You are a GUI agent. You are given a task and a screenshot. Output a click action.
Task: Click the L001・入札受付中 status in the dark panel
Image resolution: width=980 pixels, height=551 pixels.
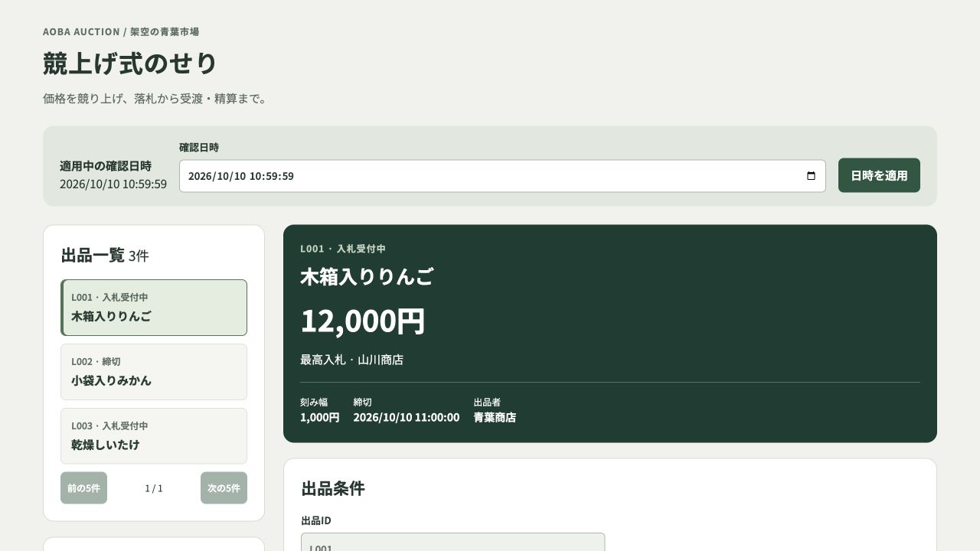[x=343, y=249]
